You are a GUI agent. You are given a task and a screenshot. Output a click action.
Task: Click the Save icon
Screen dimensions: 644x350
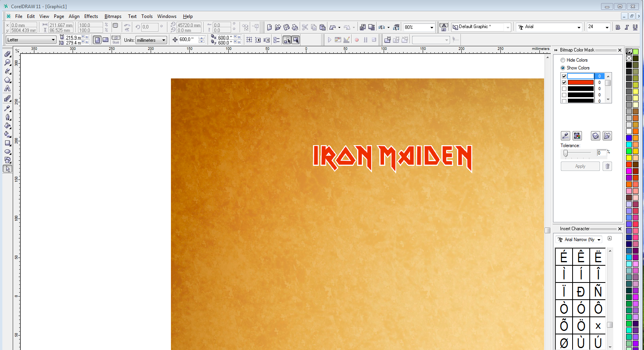[286, 27]
